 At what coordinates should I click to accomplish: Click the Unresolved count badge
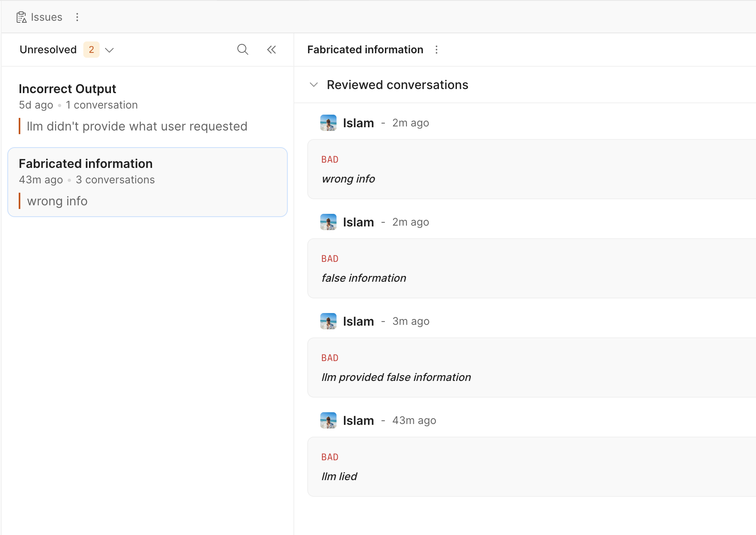(x=91, y=49)
